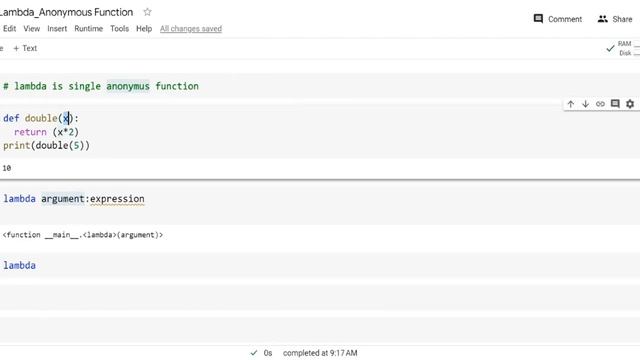
Task: Click the notebook title Lambda_Anonymous Function
Action: pos(67,12)
